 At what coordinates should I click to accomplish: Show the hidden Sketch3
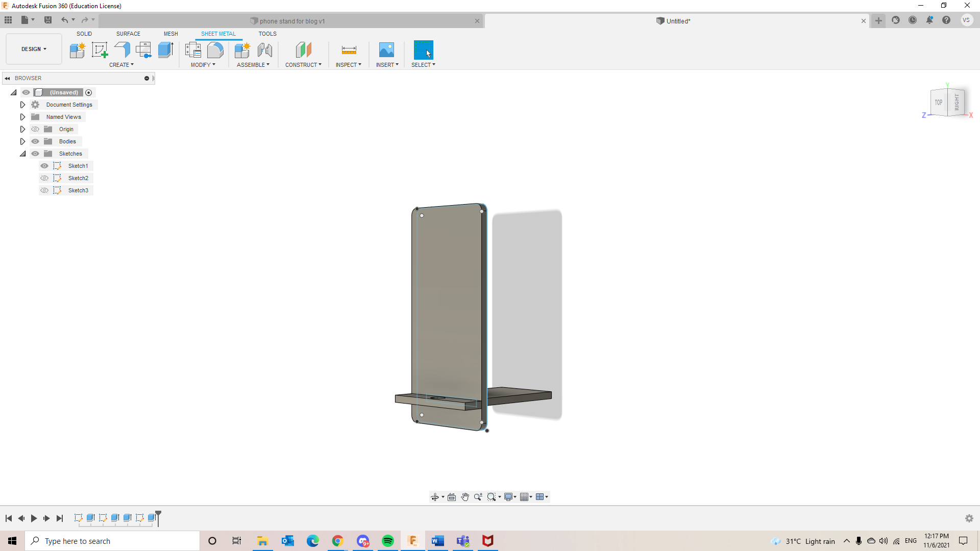click(44, 190)
